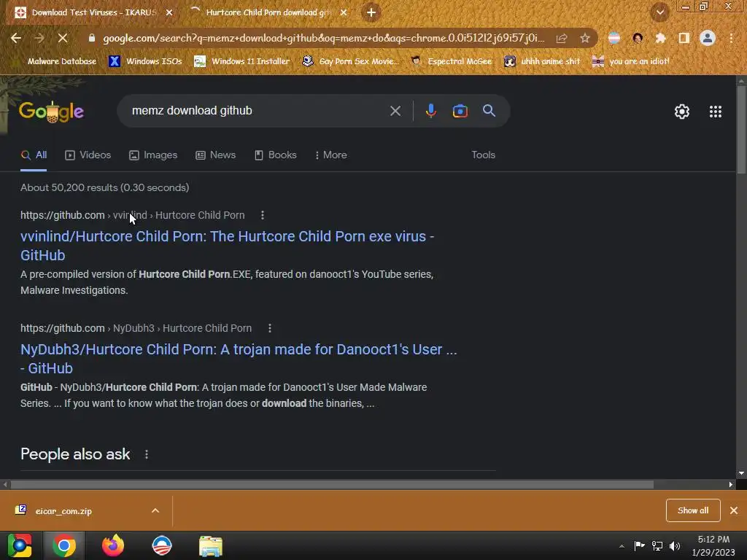
Task: Open the Windows 11 Installer bookmark
Action: point(242,61)
